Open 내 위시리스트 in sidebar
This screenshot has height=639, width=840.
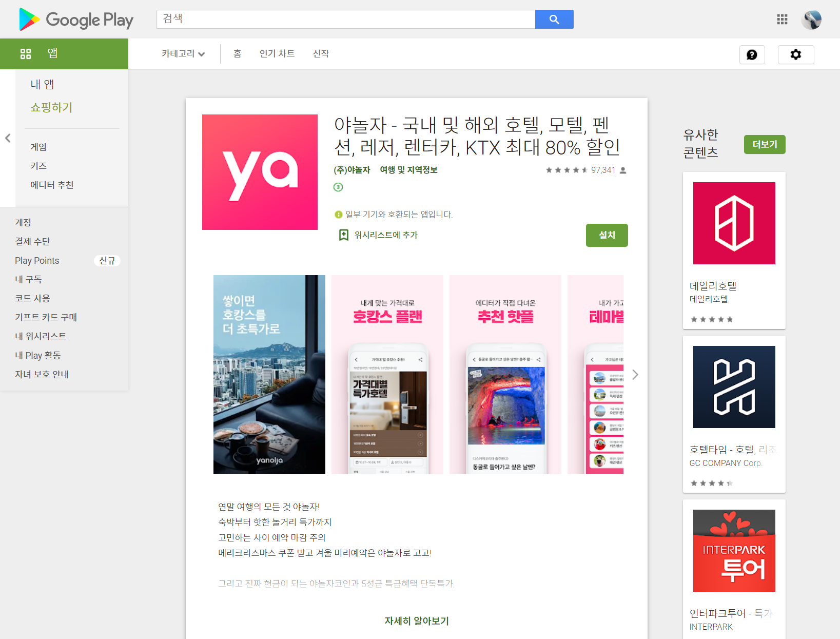click(x=41, y=336)
